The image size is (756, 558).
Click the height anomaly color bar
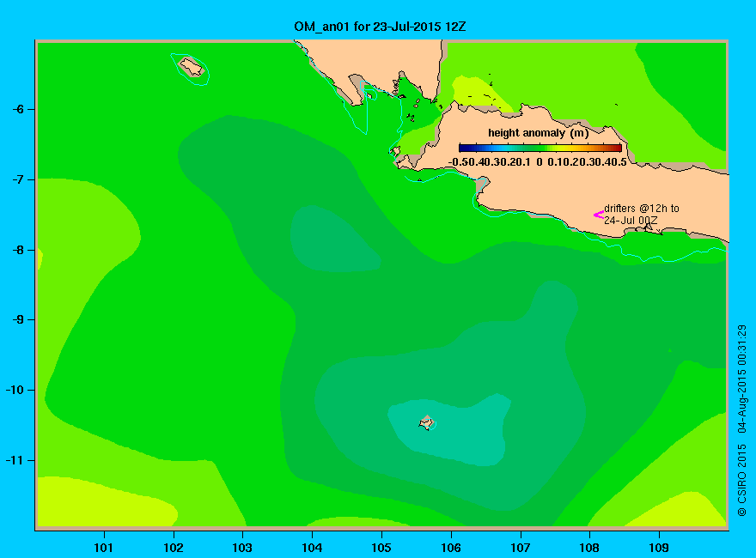[540, 148]
